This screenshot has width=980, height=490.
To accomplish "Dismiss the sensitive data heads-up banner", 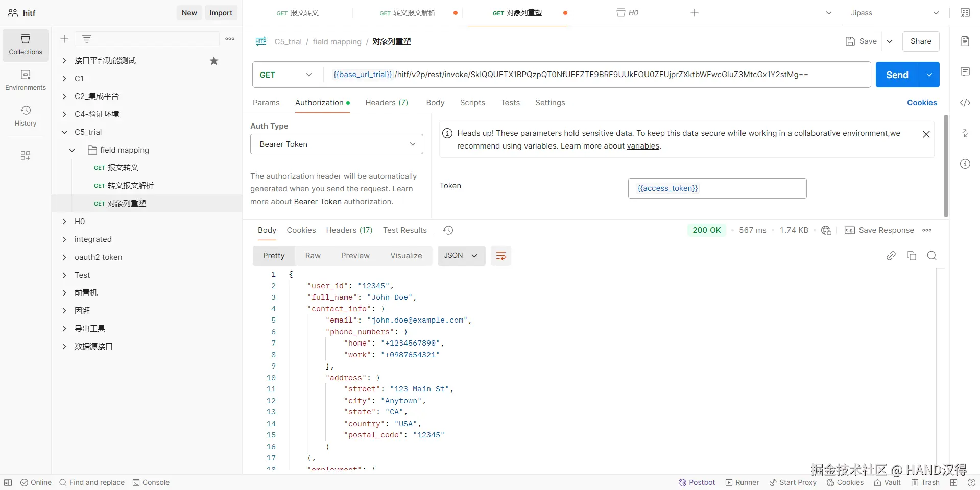I will 926,134.
